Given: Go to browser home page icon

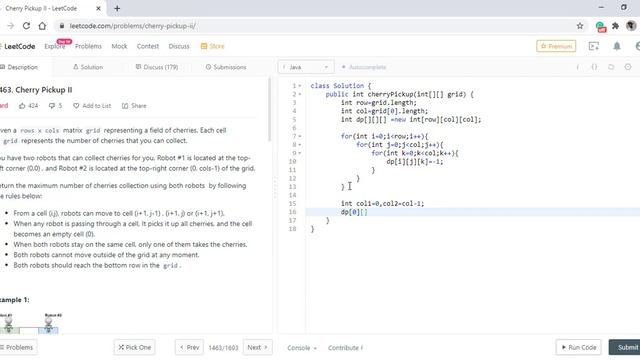Looking at the screenshot, I should pos(42,26).
